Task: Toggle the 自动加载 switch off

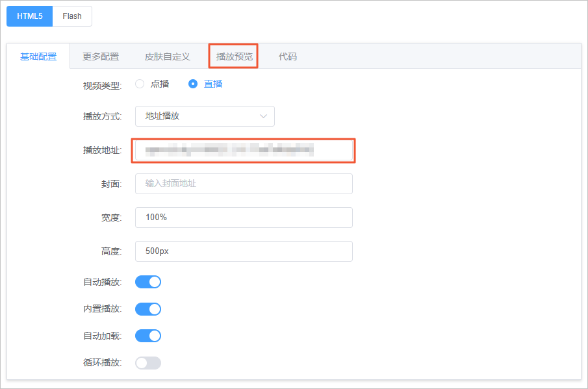Action: coord(148,336)
